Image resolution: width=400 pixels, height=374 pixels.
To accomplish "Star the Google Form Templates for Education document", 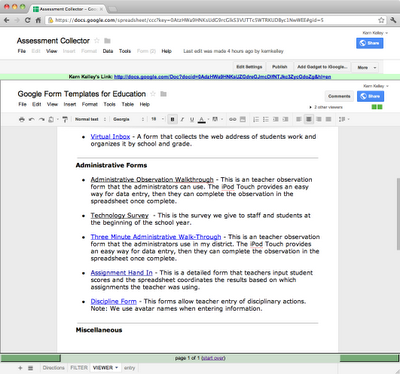I will point(153,94).
